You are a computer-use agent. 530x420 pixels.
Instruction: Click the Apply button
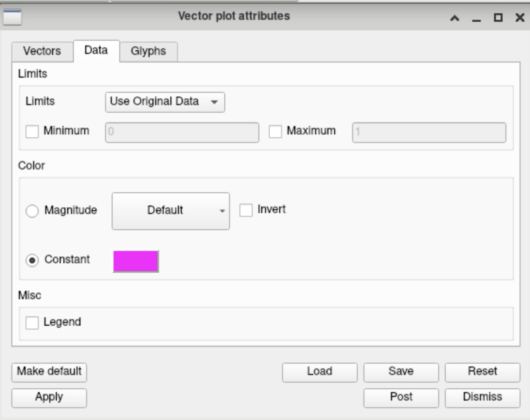48,397
